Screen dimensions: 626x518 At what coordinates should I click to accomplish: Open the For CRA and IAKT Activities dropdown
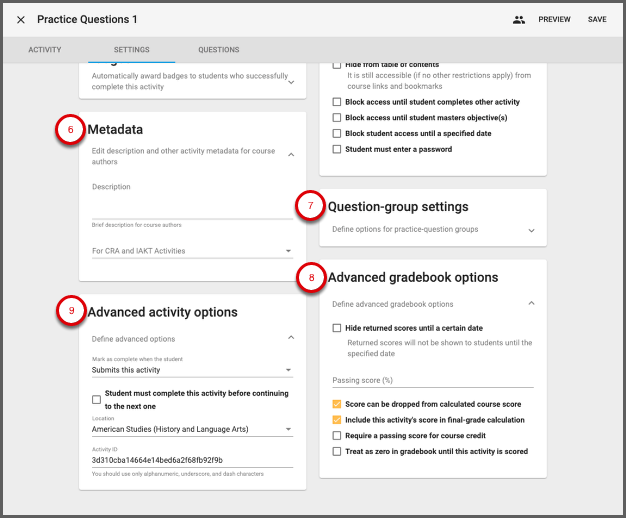point(191,251)
